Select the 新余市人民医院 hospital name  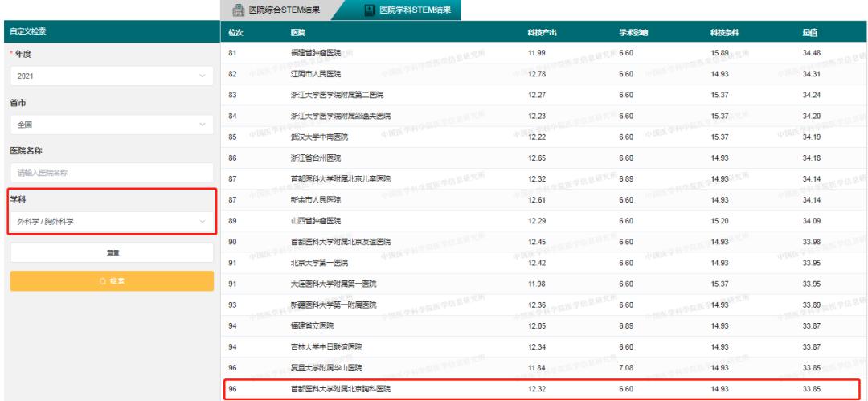coord(316,199)
